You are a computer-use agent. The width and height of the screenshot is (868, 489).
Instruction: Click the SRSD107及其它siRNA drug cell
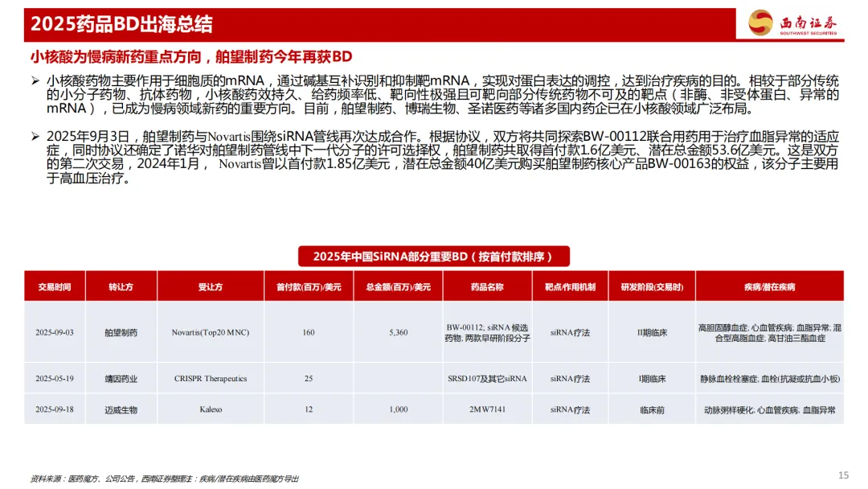click(487, 378)
